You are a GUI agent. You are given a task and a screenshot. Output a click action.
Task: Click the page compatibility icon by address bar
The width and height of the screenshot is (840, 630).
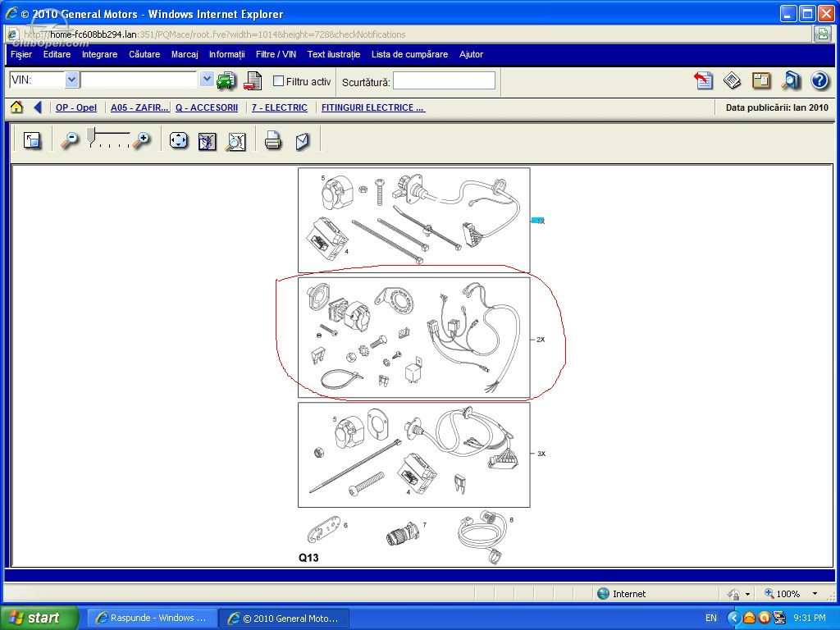(x=822, y=34)
